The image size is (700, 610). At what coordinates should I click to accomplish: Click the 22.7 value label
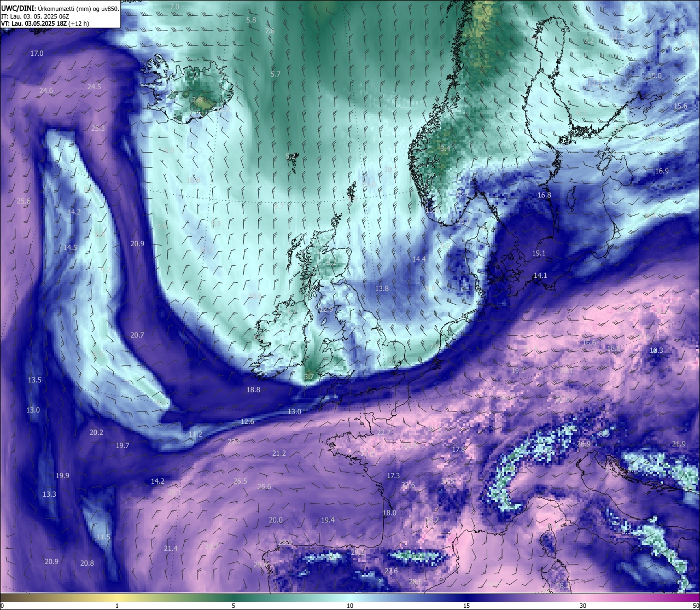click(384, 432)
